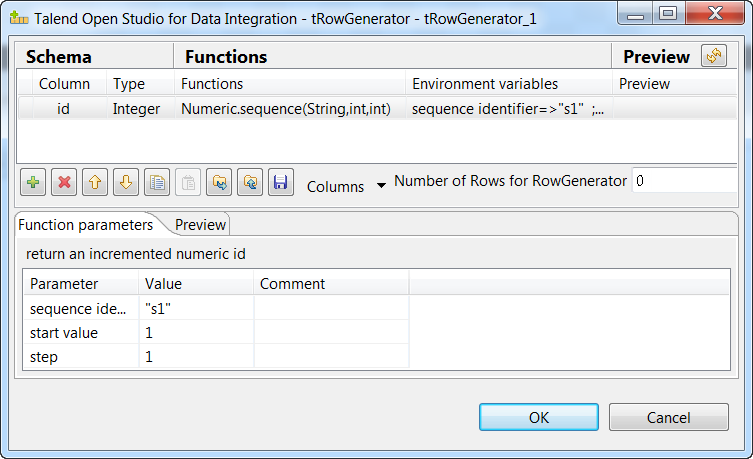Select the id column name cell

[x=64, y=109]
